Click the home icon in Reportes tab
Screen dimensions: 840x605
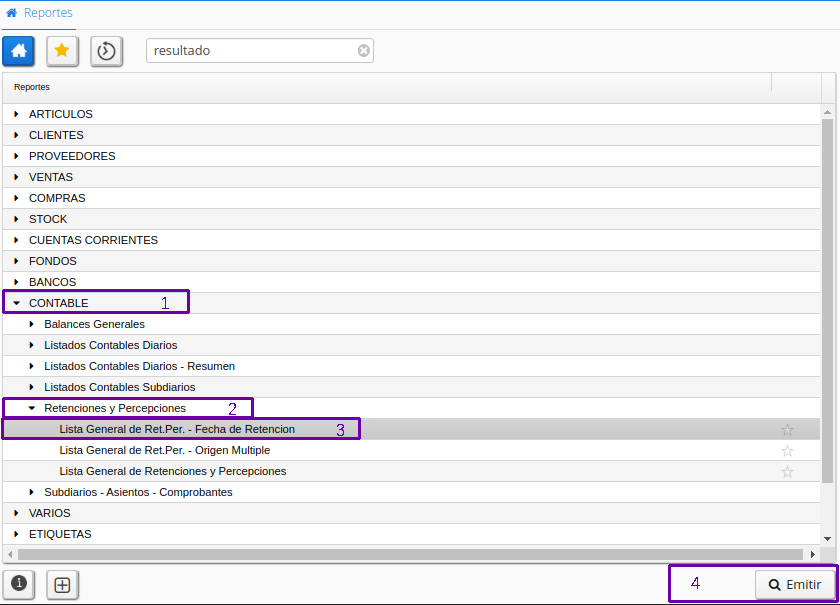click(11, 12)
